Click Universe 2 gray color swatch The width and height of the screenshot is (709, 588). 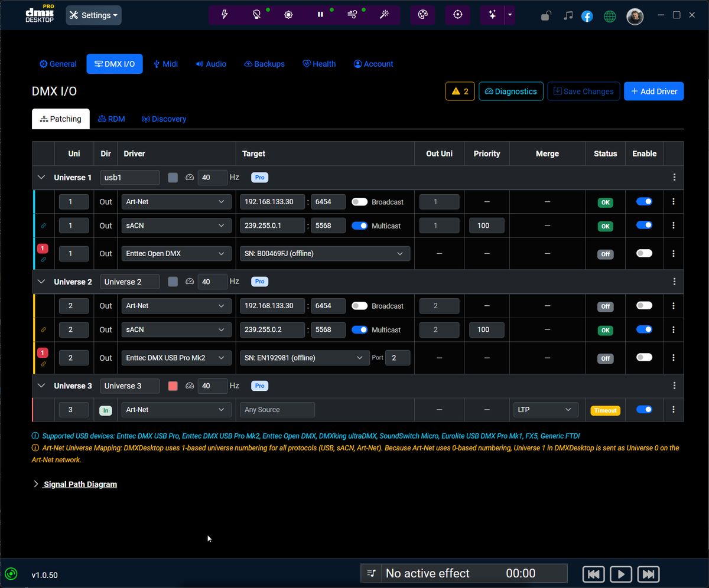tap(173, 282)
